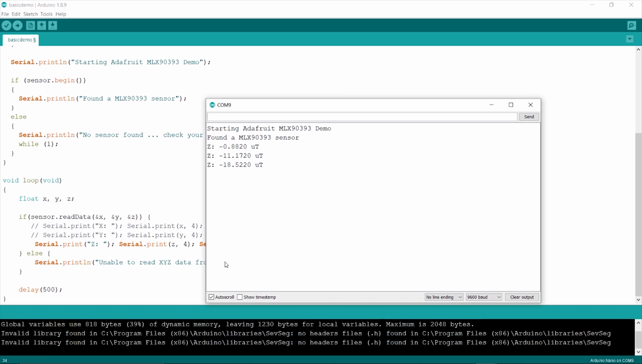Click the editor vertical scrollbar thumb
The width and height of the screenshot is (642, 364).
click(x=638, y=214)
